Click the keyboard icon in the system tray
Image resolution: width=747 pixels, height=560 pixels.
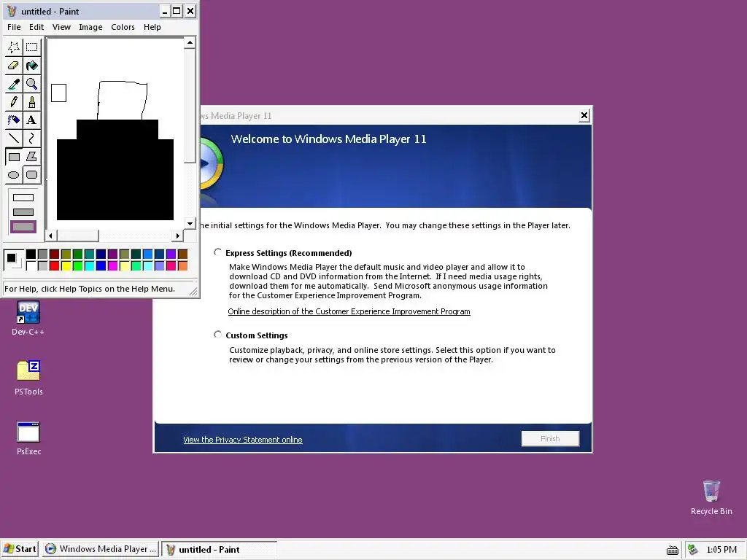(x=672, y=550)
